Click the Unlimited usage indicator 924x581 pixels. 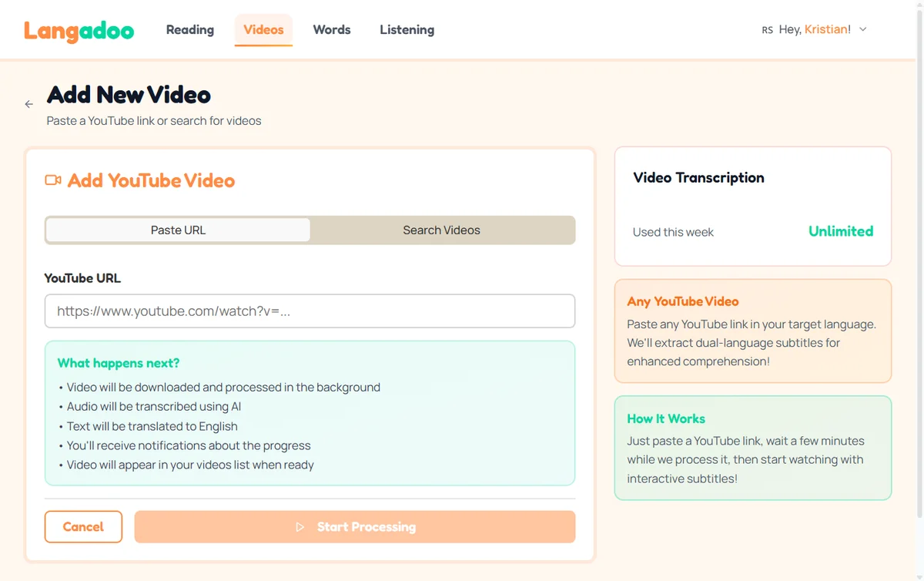(841, 231)
